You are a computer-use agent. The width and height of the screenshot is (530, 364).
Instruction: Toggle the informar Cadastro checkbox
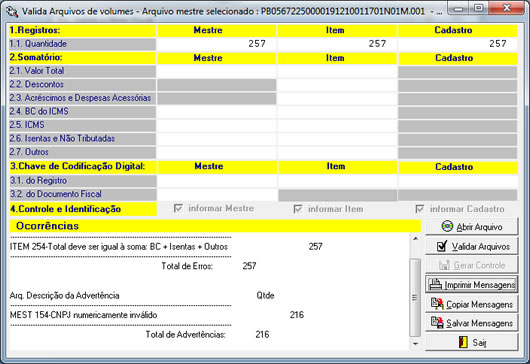coord(419,209)
